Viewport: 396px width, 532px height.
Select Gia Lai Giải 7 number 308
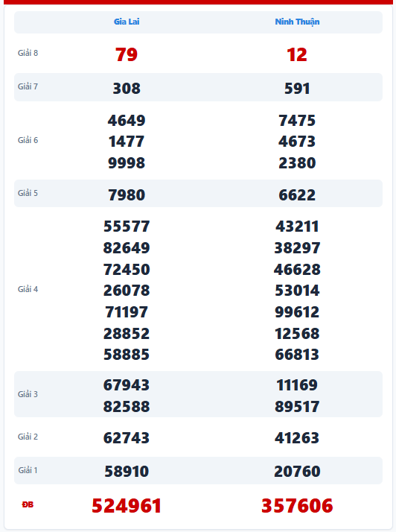pyautogui.click(x=127, y=89)
